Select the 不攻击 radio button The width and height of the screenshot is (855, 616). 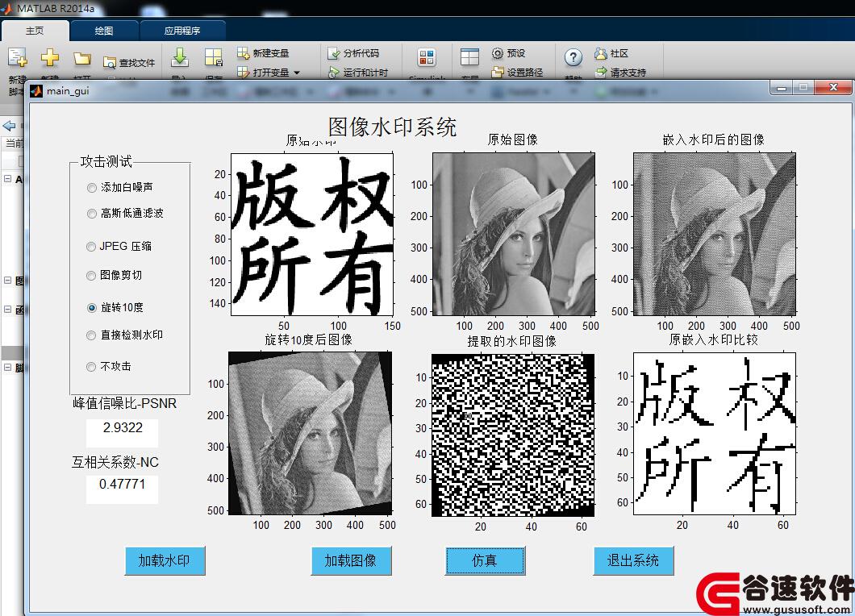(91, 367)
